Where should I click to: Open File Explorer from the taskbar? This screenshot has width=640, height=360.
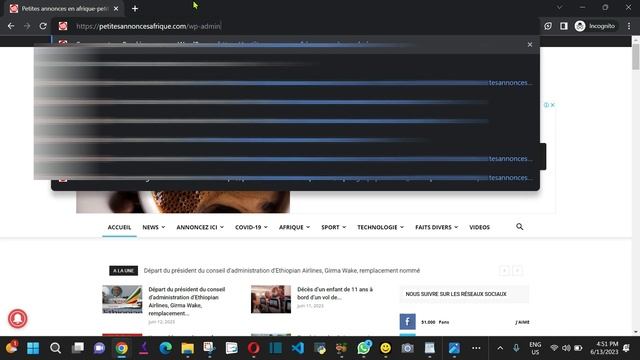click(187, 348)
